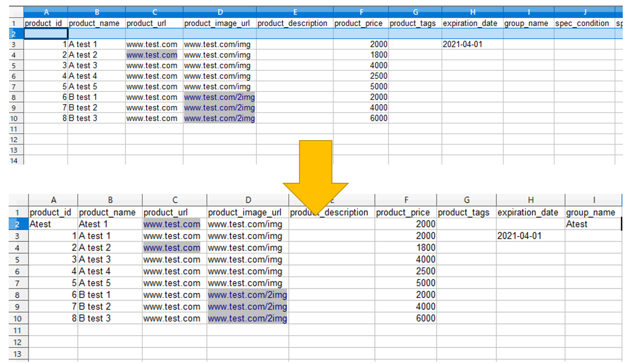Select product_tags header cell in bottom sheet
629x364 pixels.
point(464,212)
